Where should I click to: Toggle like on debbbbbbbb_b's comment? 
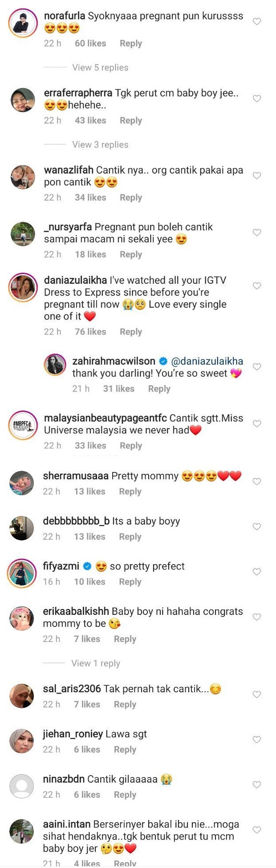[257, 526]
